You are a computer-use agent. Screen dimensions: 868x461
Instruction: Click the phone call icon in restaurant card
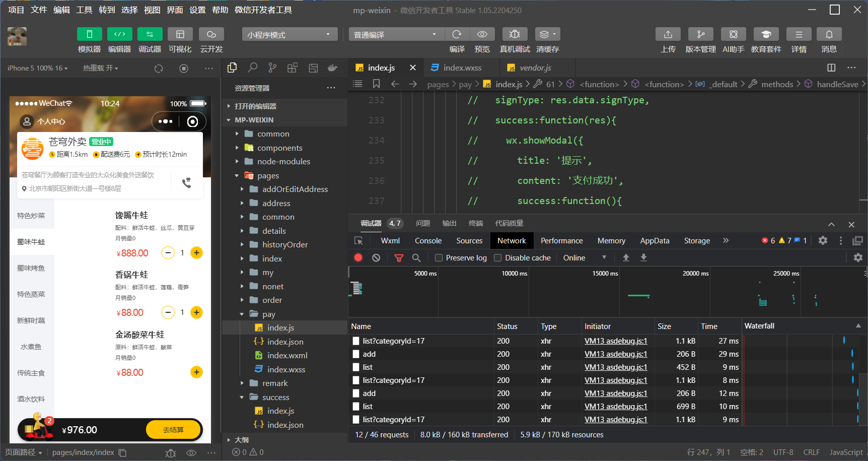tap(186, 182)
